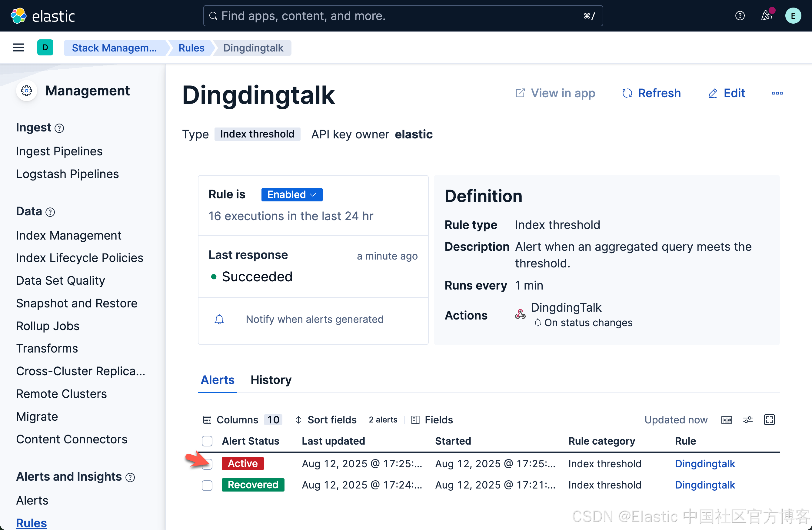
Task: Click the Data help question icon
Action: [x=50, y=212]
